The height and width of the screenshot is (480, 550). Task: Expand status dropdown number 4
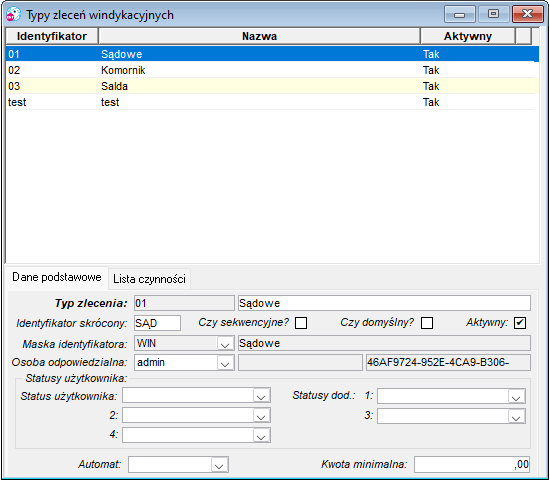click(261, 435)
